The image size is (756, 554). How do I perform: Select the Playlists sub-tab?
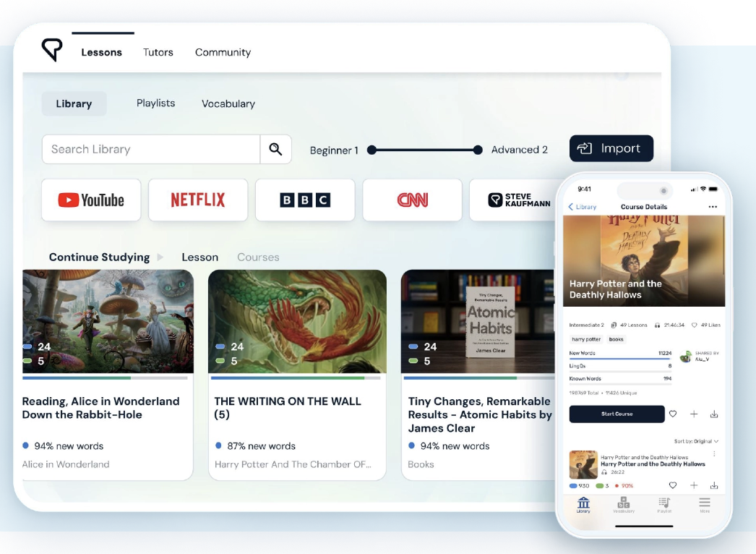(155, 103)
